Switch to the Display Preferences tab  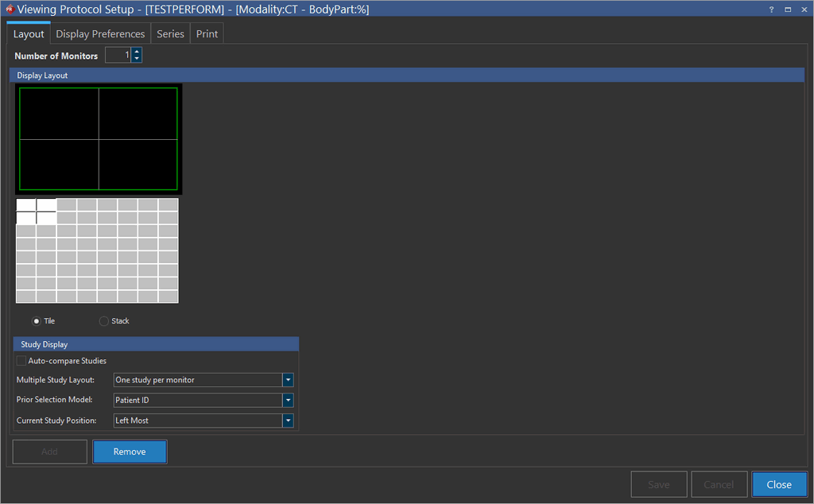[x=100, y=34]
